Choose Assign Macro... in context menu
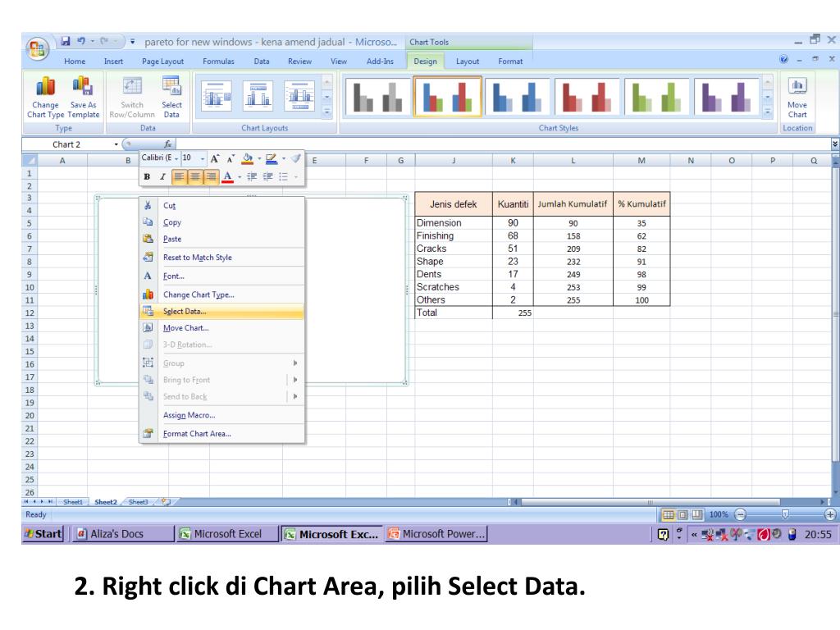840x630 pixels. click(x=221, y=415)
